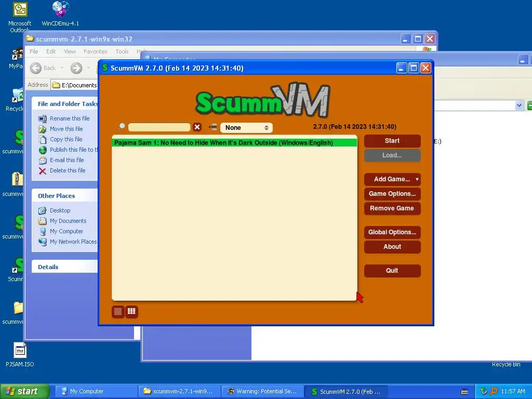
Task: Open Favorites menu in Explorer window
Action: (96, 51)
